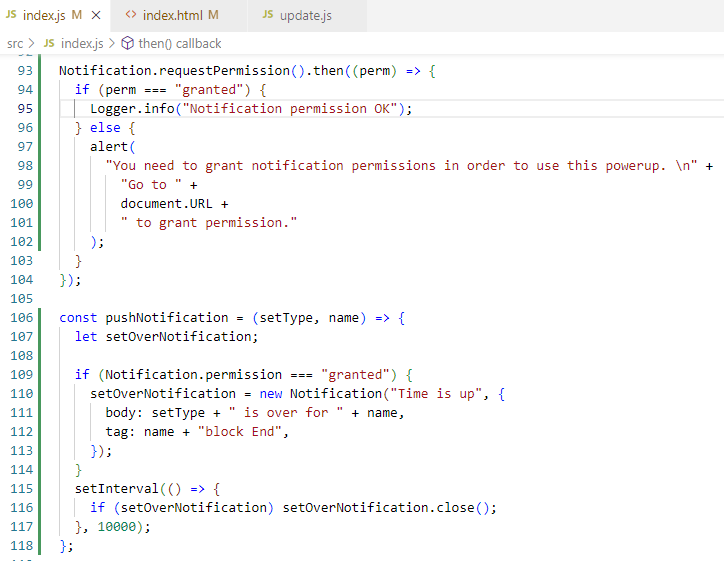Image resolution: width=724 pixels, height=561 pixels.
Task: Click the JS file icon on index.js tab
Action: pos(11,15)
